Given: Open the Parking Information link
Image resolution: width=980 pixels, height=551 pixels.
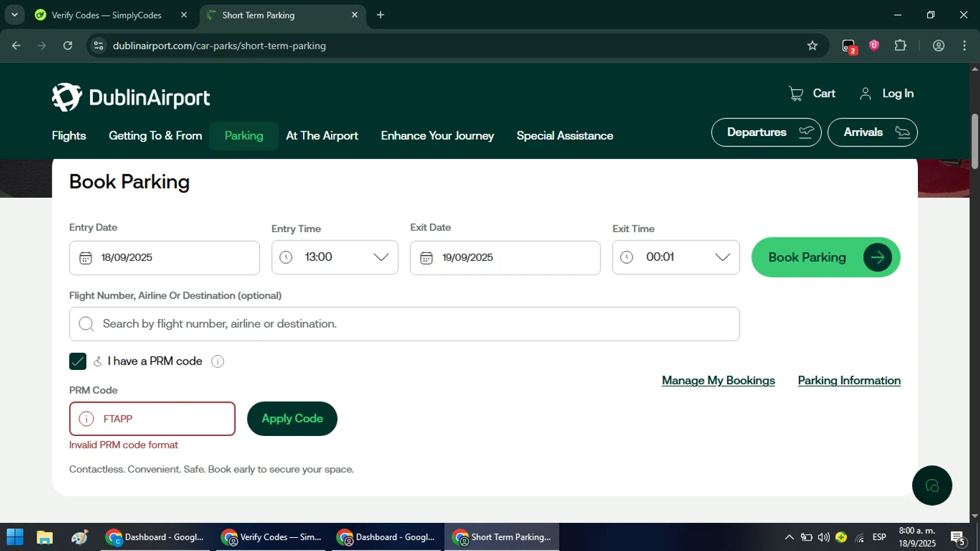Looking at the screenshot, I should pyautogui.click(x=849, y=380).
